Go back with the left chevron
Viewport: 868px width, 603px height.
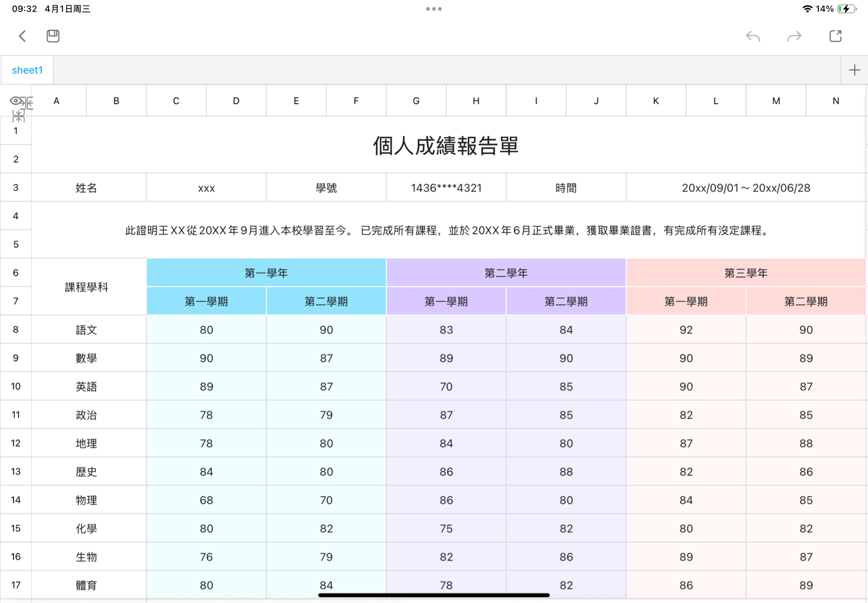click(x=22, y=36)
